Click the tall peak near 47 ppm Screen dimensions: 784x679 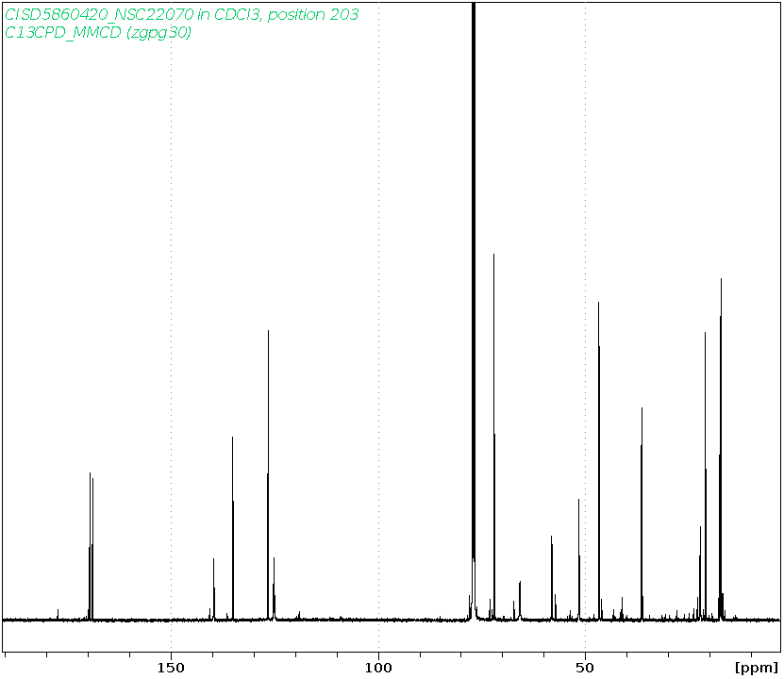pos(599,460)
